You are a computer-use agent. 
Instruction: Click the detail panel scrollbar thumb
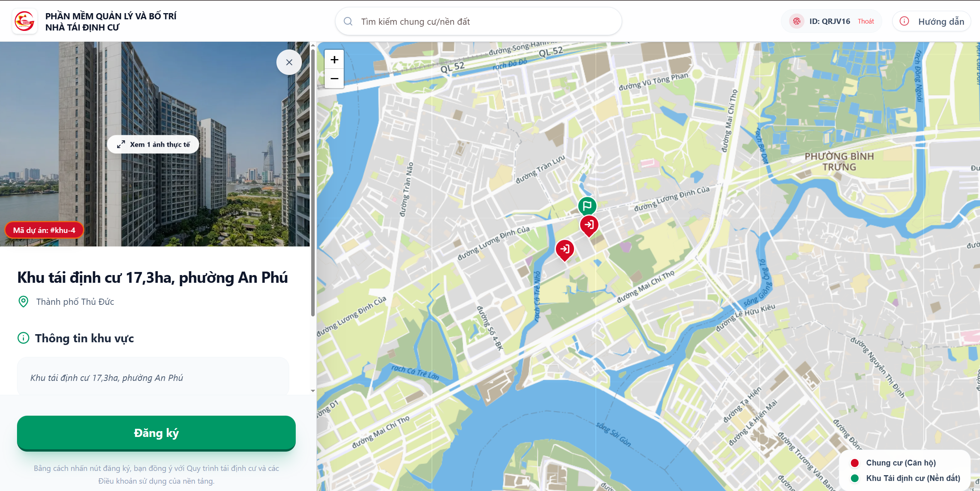tap(313, 182)
